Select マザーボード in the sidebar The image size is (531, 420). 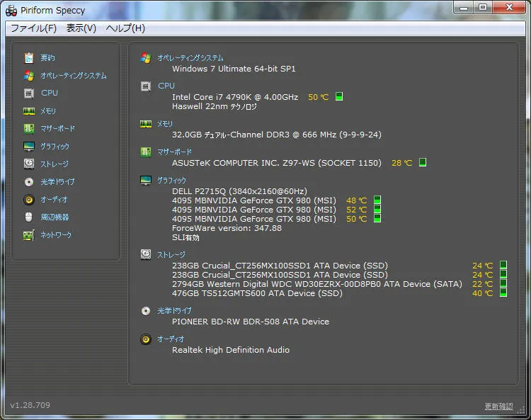[57, 129]
